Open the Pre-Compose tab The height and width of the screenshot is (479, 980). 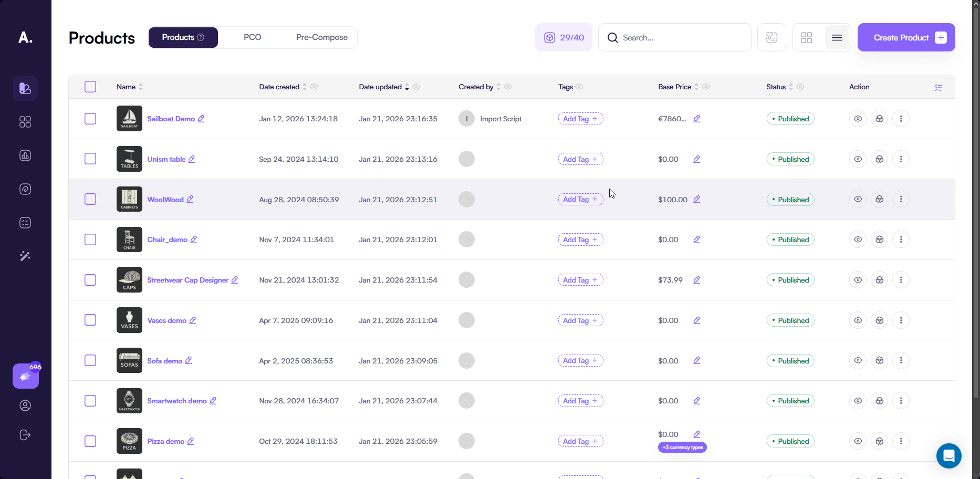pos(321,37)
